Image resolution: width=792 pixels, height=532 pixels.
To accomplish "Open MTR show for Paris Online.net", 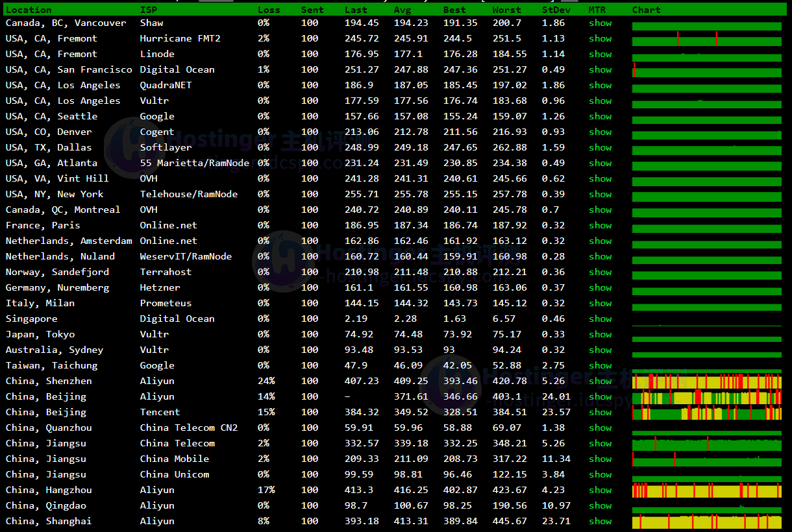I will click(600, 225).
